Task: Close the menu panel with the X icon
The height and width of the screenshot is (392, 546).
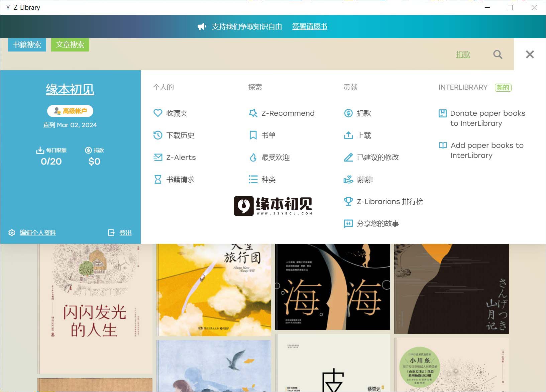Action: click(530, 54)
